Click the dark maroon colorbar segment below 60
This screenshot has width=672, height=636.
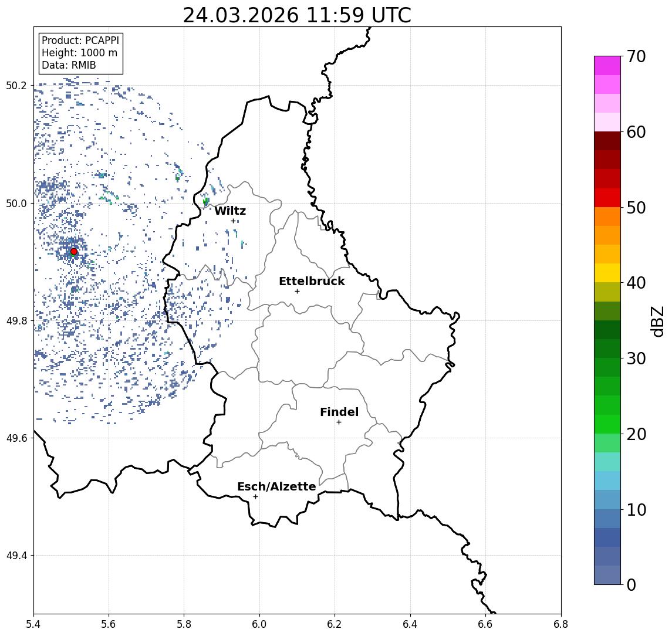coord(607,141)
